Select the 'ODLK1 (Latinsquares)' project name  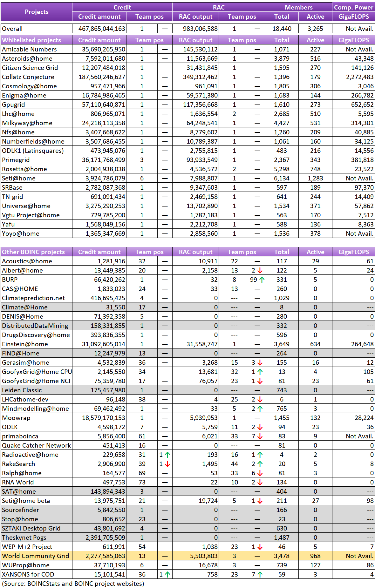click(x=33, y=151)
